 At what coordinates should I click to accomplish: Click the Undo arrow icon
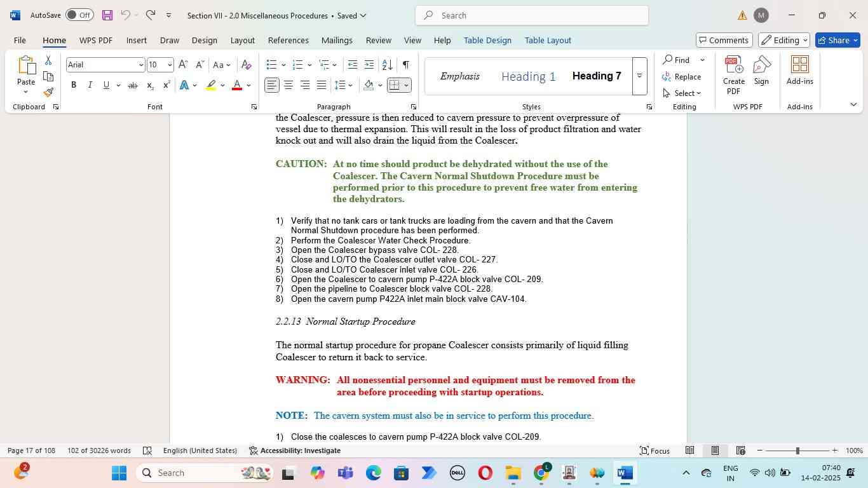126,15
